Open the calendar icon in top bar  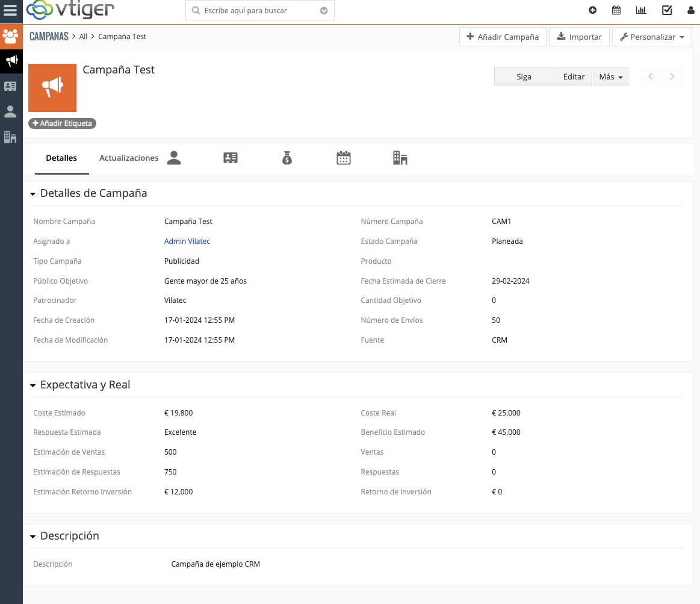[x=616, y=10]
